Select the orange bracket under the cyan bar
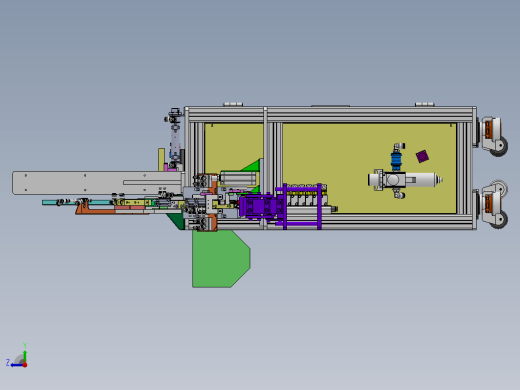 coord(97,210)
